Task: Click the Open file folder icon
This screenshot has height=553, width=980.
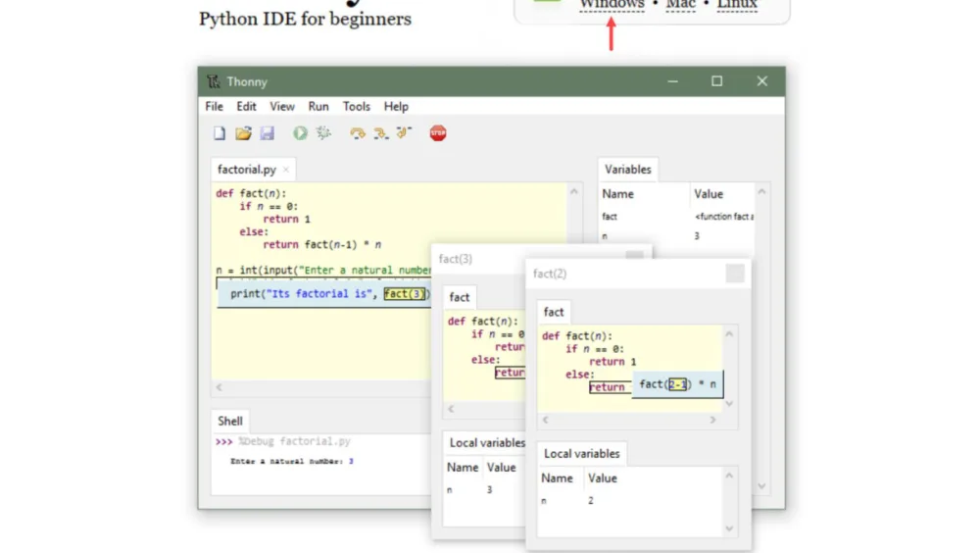Action: pos(243,133)
